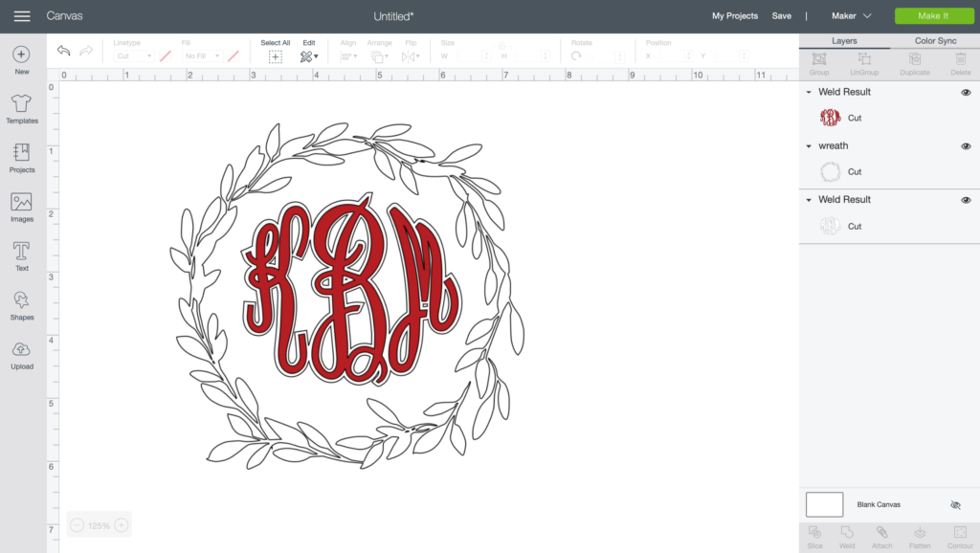
Task: Click the Contour tool
Action: (960, 538)
